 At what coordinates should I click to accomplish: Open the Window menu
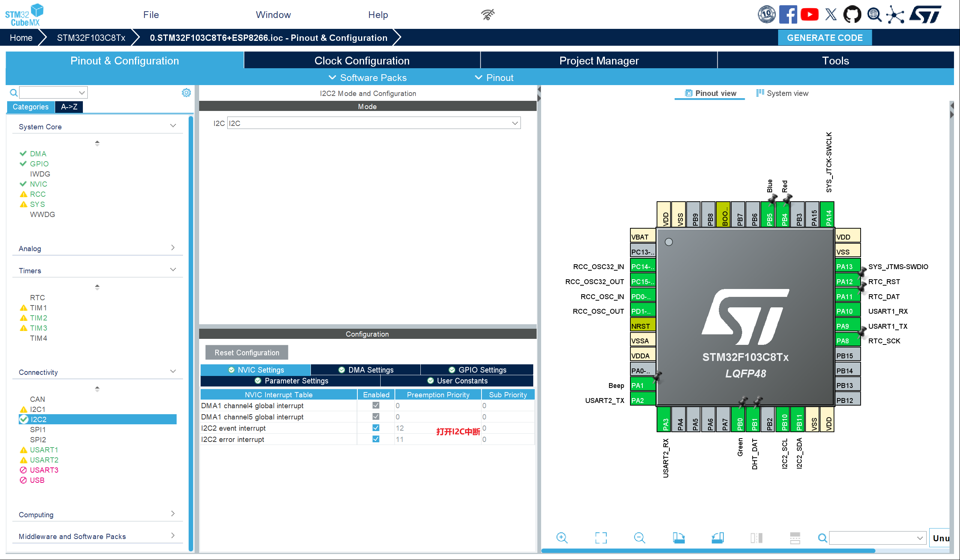pyautogui.click(x=273, y=15)
